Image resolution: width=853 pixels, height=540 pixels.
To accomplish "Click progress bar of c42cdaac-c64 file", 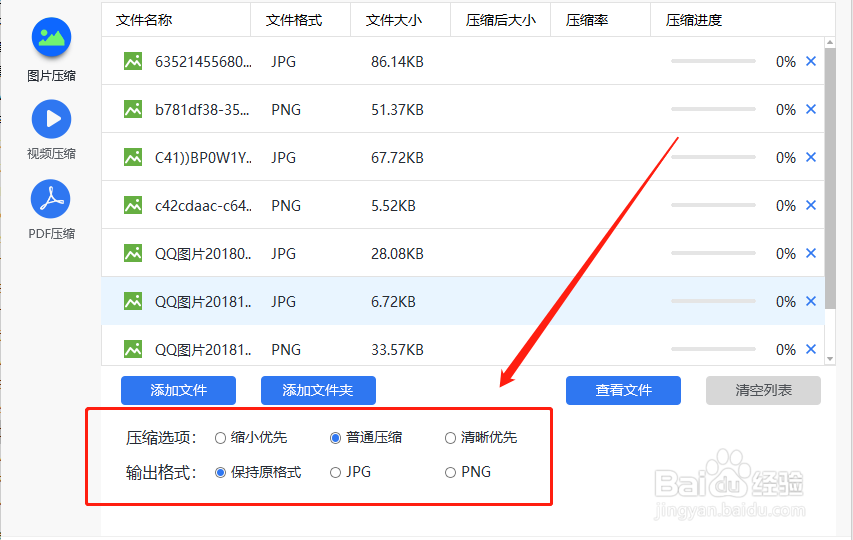I will pos(713,205).
